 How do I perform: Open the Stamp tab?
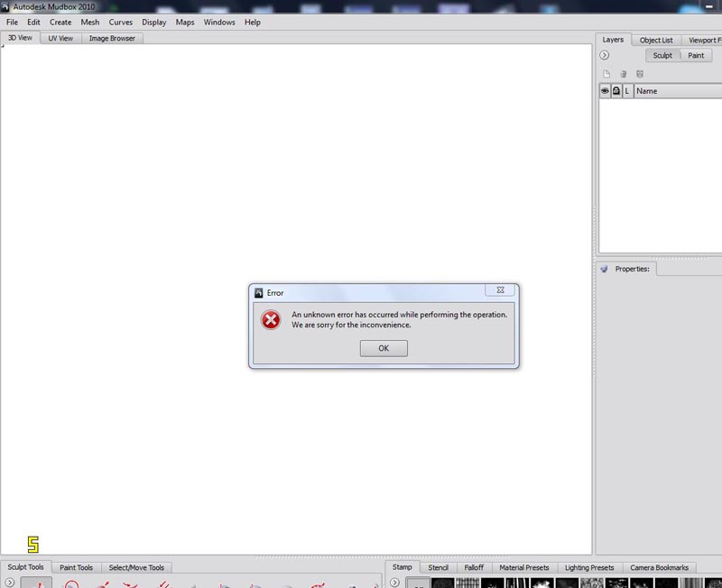coord(402,567)
